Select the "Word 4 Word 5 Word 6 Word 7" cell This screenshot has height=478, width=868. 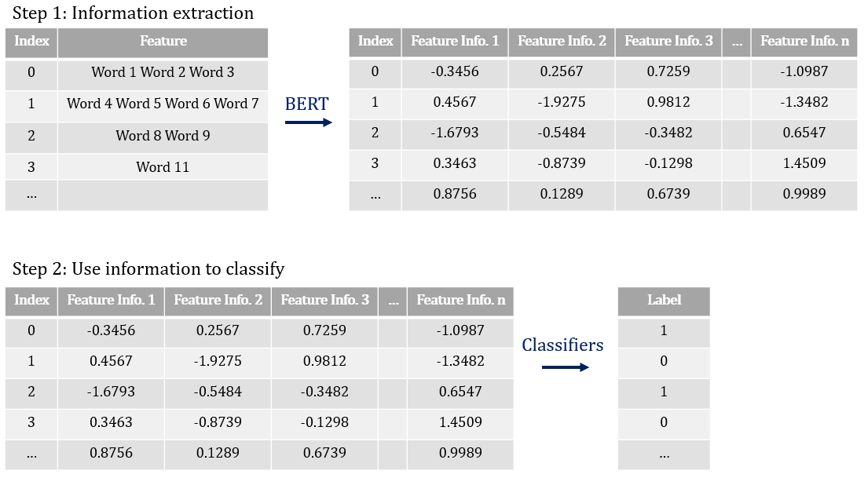coord(163,104)
